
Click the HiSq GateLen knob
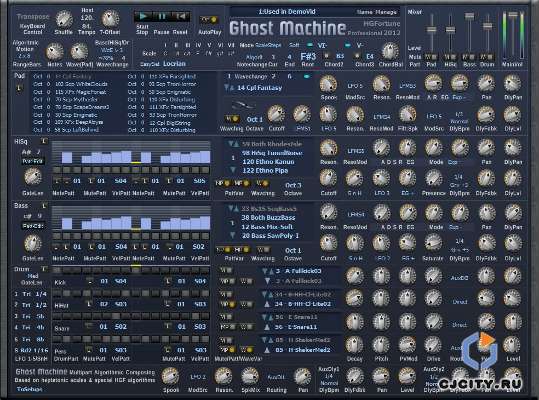(33, 177)
